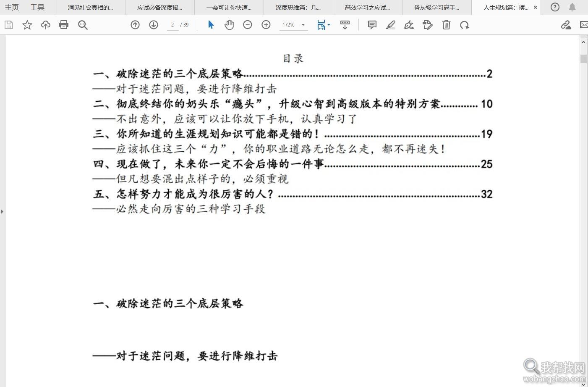Activate the selection arrow tool
This screenshot has width=588, height=387.
coord(211,25)
